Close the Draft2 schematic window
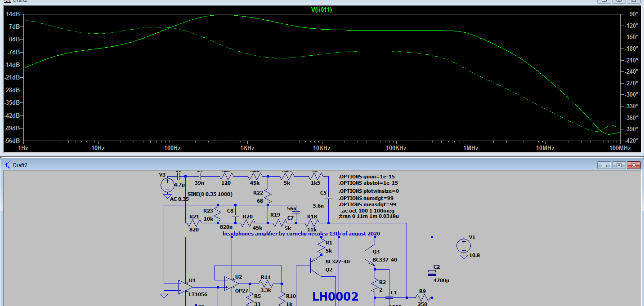The height and width of the screenshot is (306, 644). click(x=633, y=165)
